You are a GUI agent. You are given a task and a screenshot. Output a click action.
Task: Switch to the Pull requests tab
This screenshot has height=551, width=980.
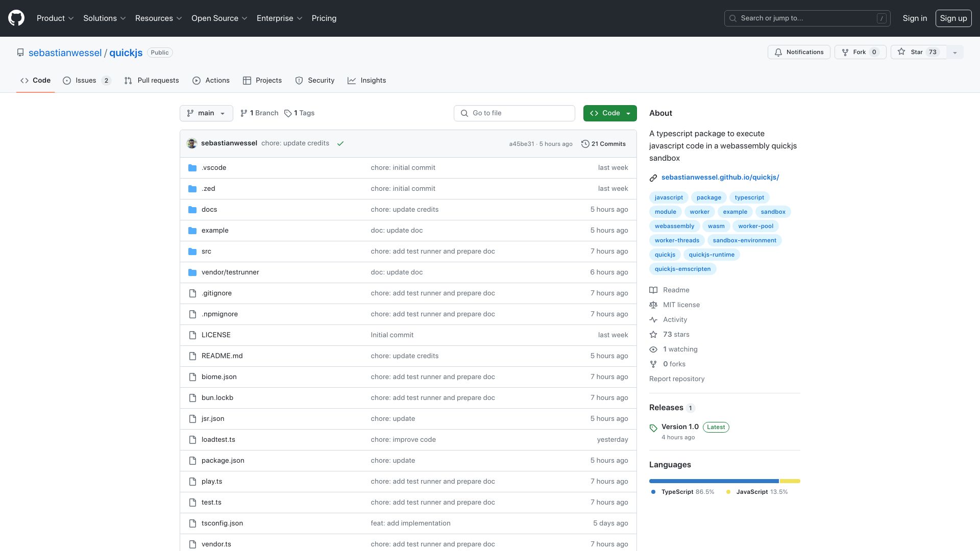[x=152, y=81]
